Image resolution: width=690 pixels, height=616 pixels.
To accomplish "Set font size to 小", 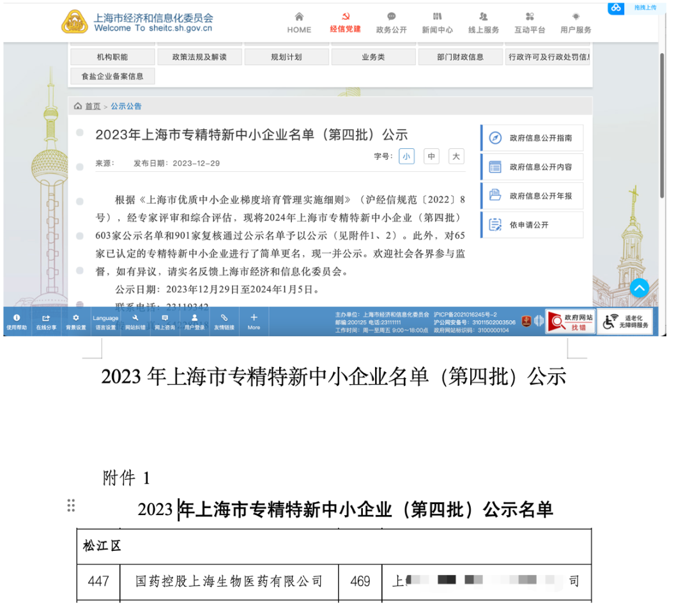I will pos(406,156).
